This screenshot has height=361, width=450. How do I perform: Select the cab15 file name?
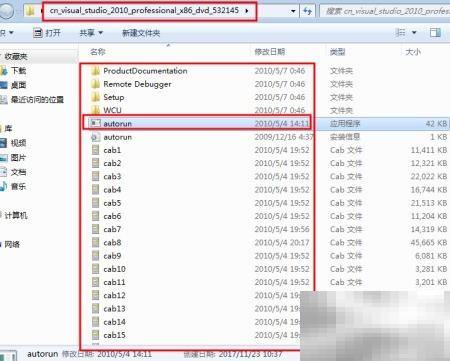click(x=114, y=335)
